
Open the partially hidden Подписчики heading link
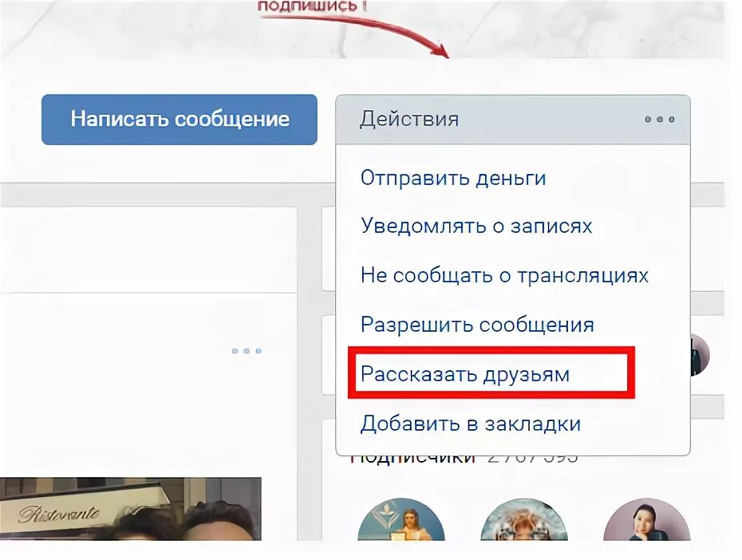pyautogui.click(x=412, y=459)
